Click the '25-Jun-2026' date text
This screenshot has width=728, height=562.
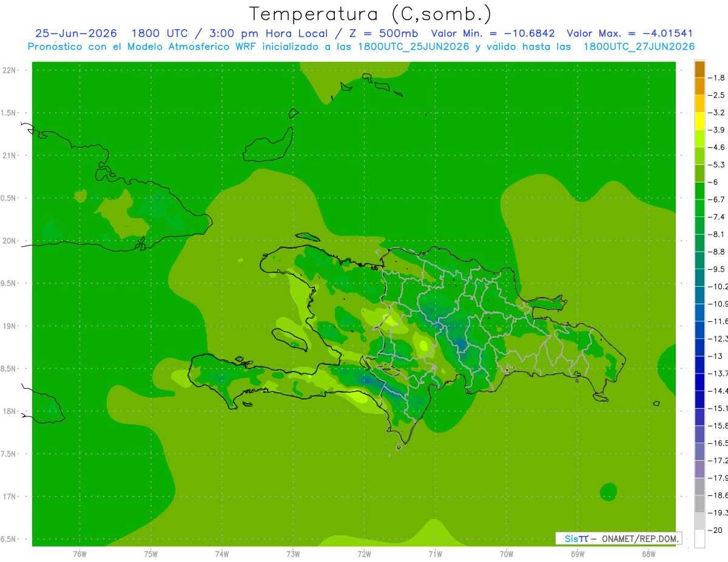click(x=76, y=34)
